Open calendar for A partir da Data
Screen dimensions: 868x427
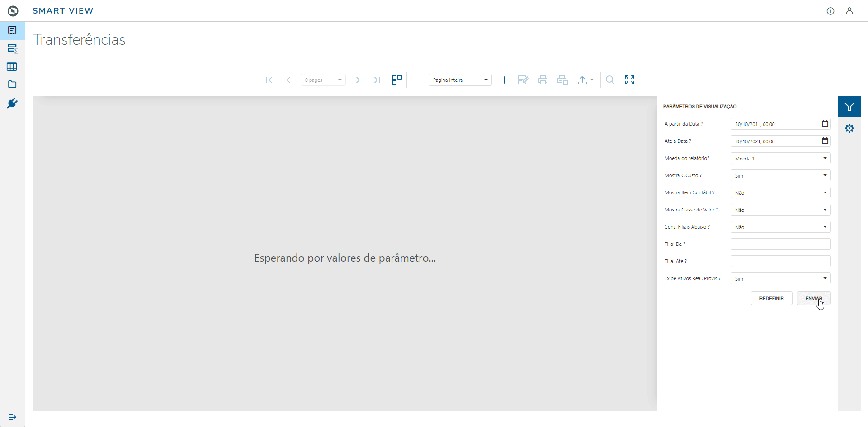825,124
